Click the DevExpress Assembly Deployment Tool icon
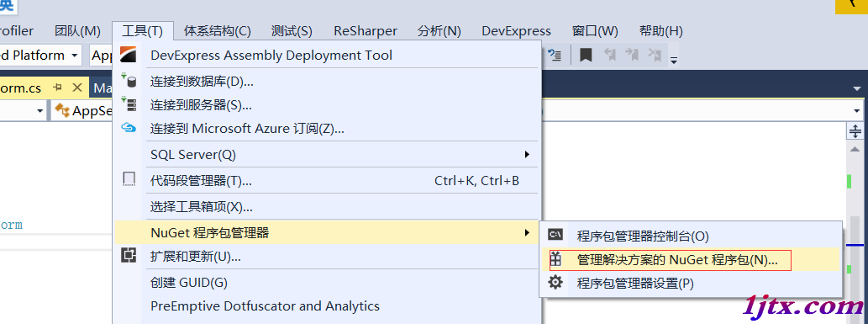 click(128, 55)
